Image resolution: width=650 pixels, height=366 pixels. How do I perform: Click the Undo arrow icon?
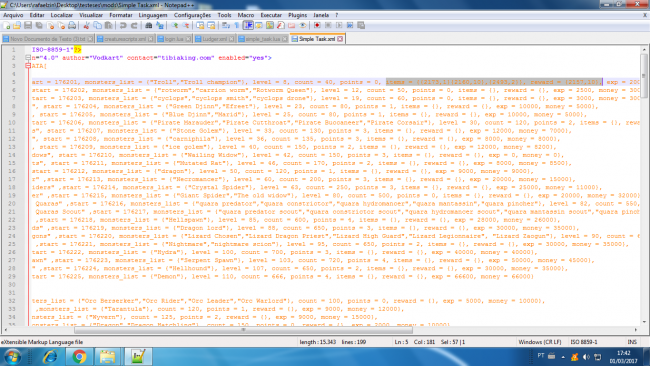(123, 26)
